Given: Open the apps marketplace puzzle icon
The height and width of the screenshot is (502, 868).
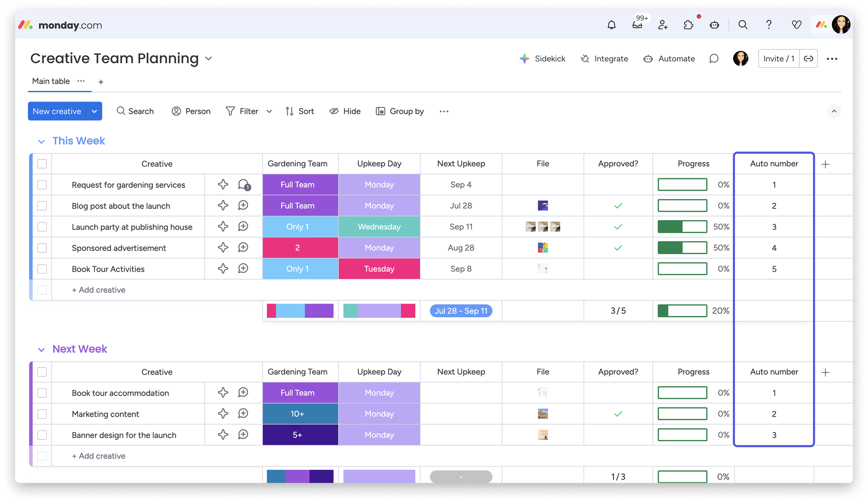Looking at the screenshot, I should 688,25.
